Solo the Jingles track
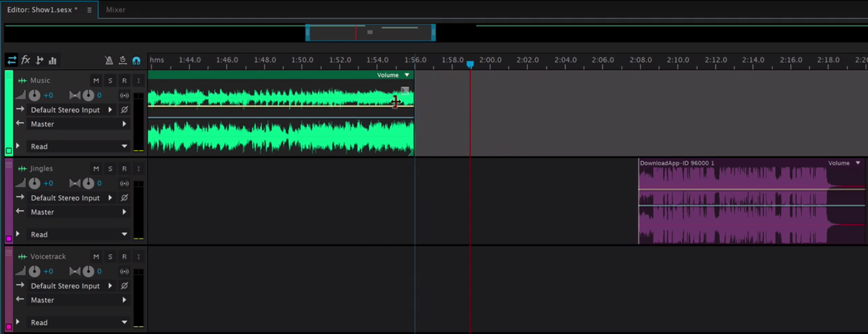868x334 pixels. 110,169
